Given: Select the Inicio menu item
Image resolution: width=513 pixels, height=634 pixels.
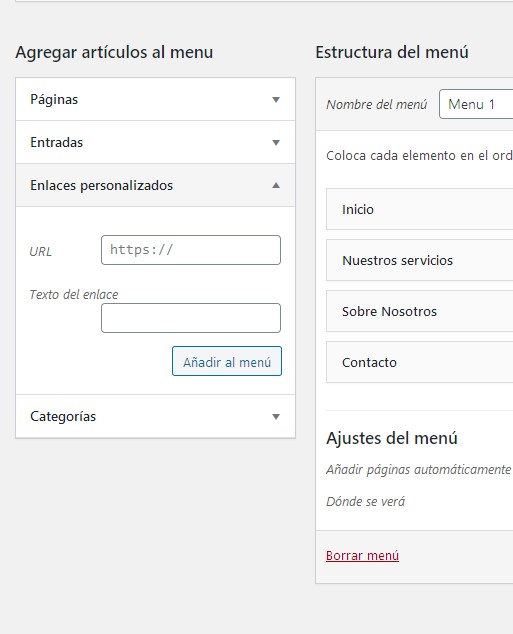Looking at the screenshot, I should (420, 209).
